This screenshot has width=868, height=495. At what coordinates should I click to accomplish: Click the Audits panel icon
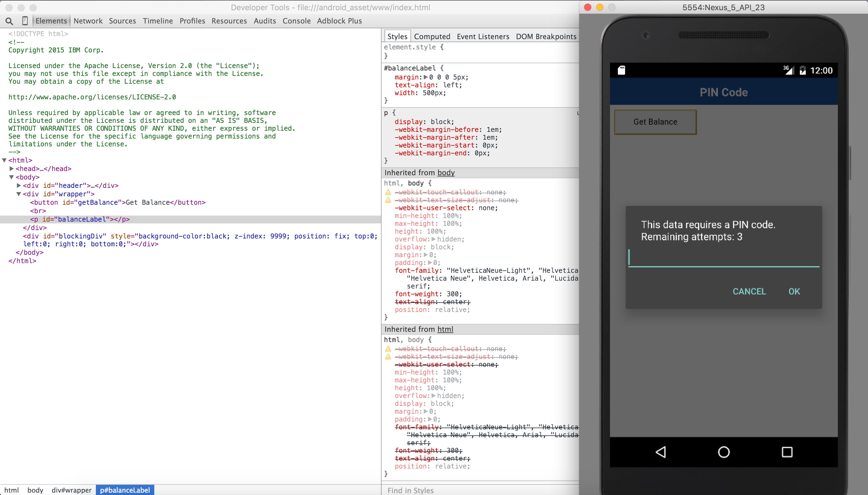(265, 21)
